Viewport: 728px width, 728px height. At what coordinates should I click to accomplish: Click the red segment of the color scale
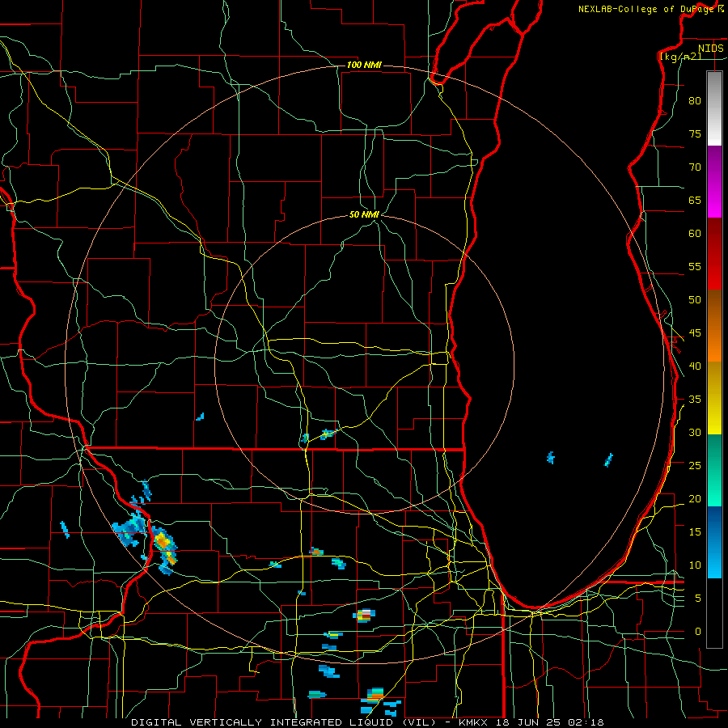click(714, 254)
